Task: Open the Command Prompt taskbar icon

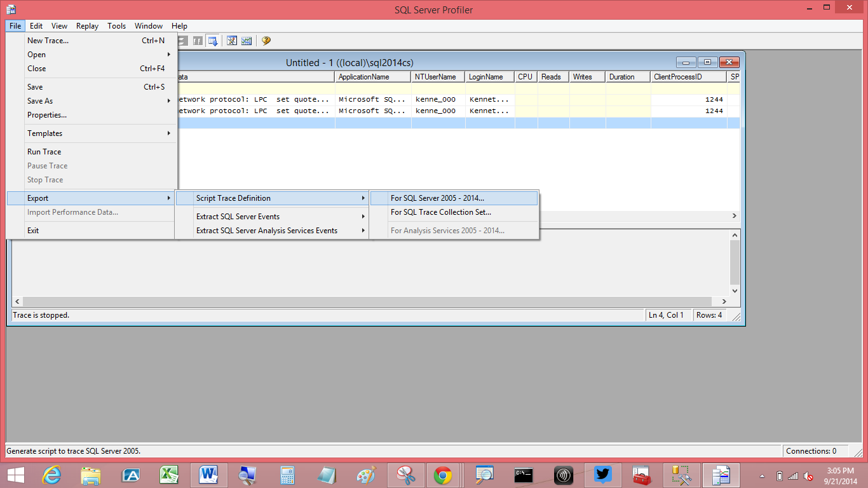Action: [524, 475]
